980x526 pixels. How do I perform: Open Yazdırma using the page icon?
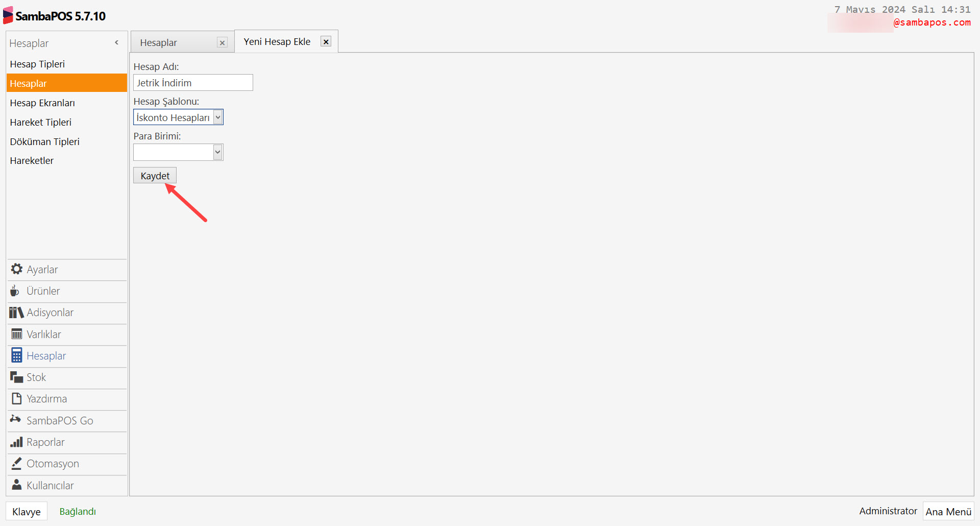click(x=16, y=399)
